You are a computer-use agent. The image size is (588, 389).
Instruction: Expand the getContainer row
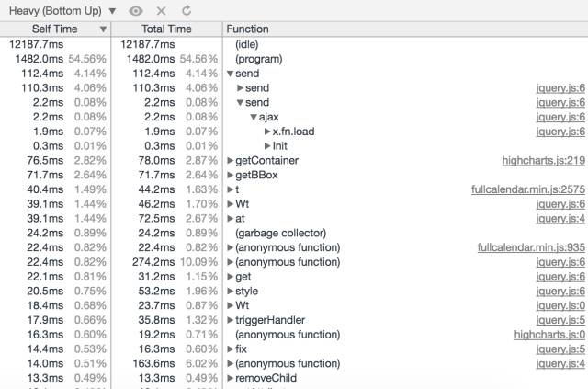[x=231, y=161]
